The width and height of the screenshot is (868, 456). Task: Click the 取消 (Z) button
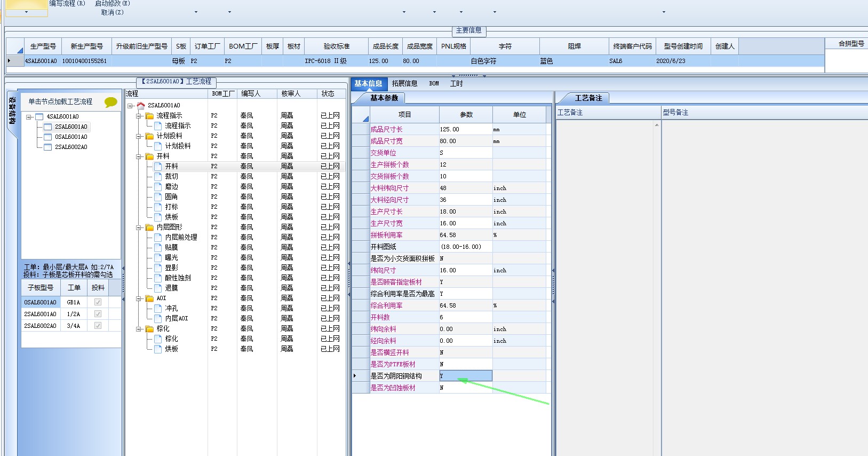pos(112,12)
